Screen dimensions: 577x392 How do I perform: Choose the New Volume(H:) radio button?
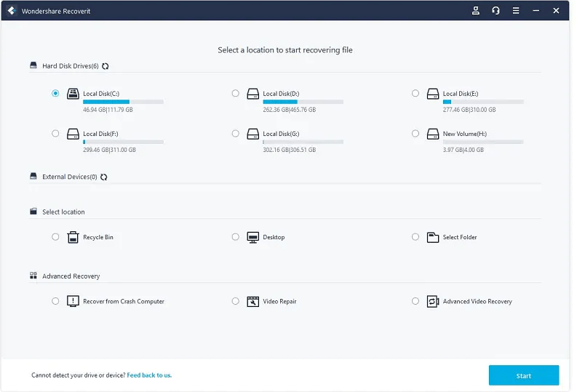click(415, 134)
